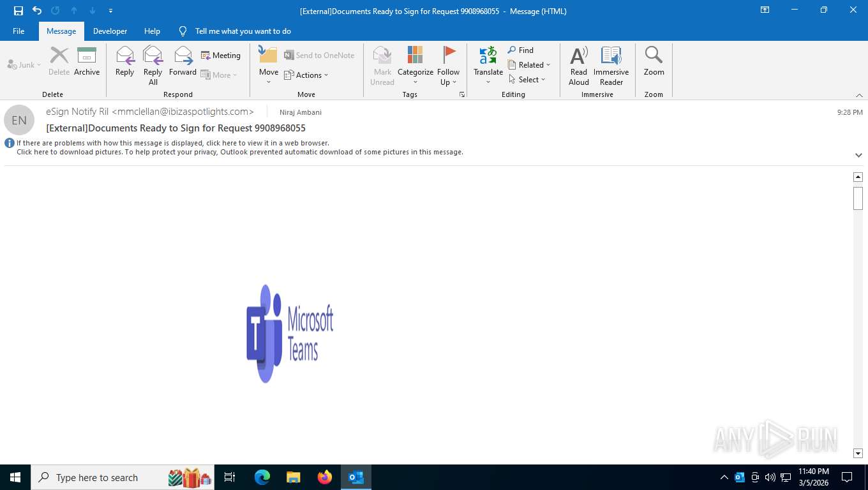Click the network icon in system tray
This screenshot has width=868, height=490.
(x=786, y=477)
